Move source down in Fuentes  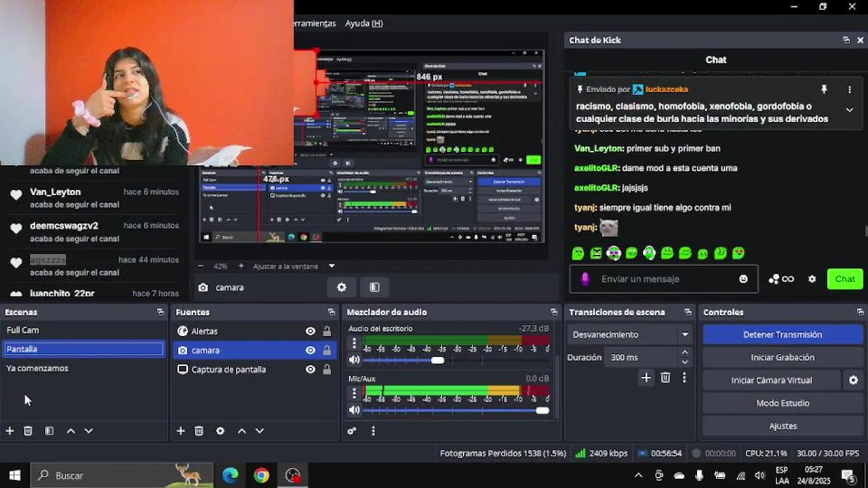tap(259, 430)
